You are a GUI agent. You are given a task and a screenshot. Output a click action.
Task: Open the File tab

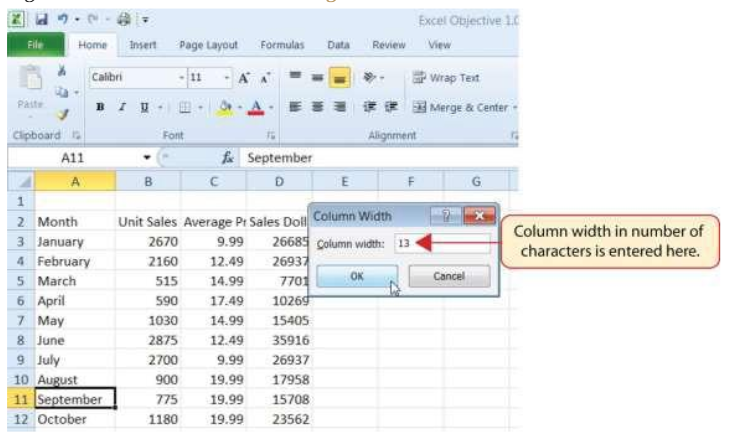click(x=35, y=45)
